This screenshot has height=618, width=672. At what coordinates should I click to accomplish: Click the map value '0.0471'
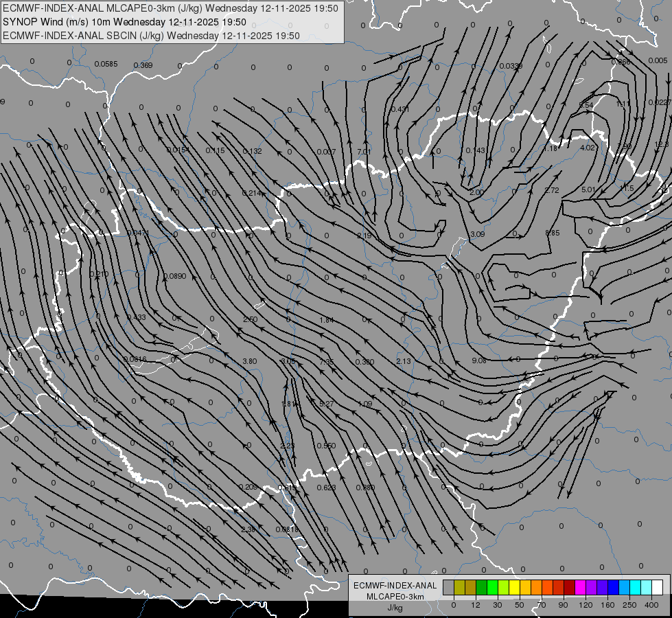pos(138,233)
